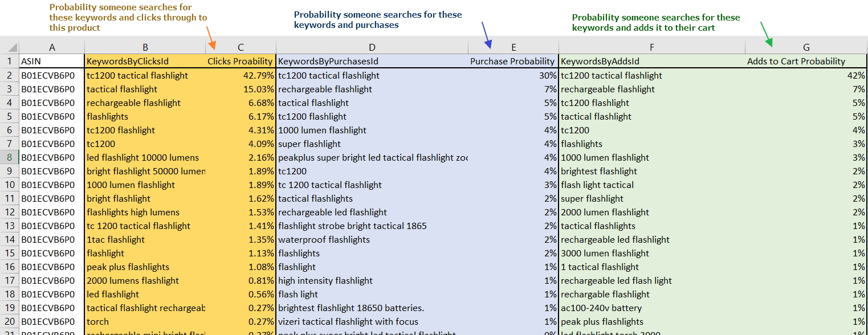Select row 2 header
Image resolution: width=868 pixels, height=335 pixels.
coord(10,75)
